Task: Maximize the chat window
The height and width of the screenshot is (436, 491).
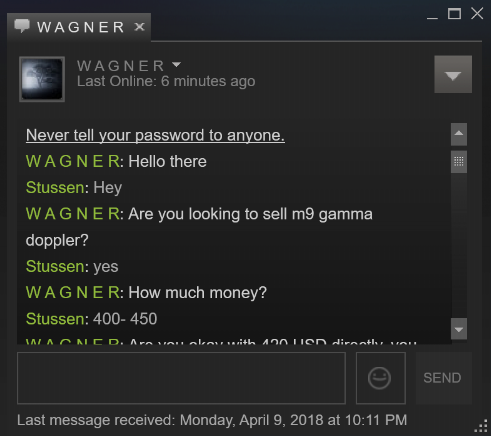Action: point(454,14)
